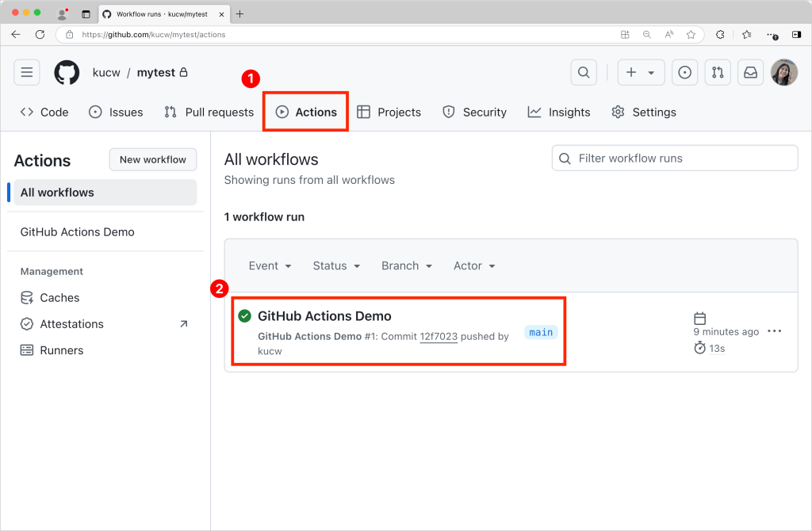812x531 pixels.
Task: Select the Actions tab
Action: [306, 113]
